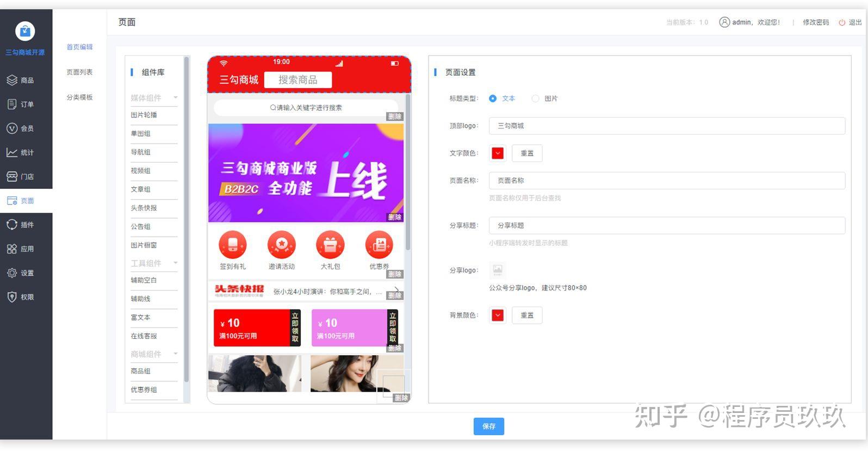The height and width of the screenshot is (451, 868).
Task: Open 门店 in the left sidebar
Action: (26, 176)
